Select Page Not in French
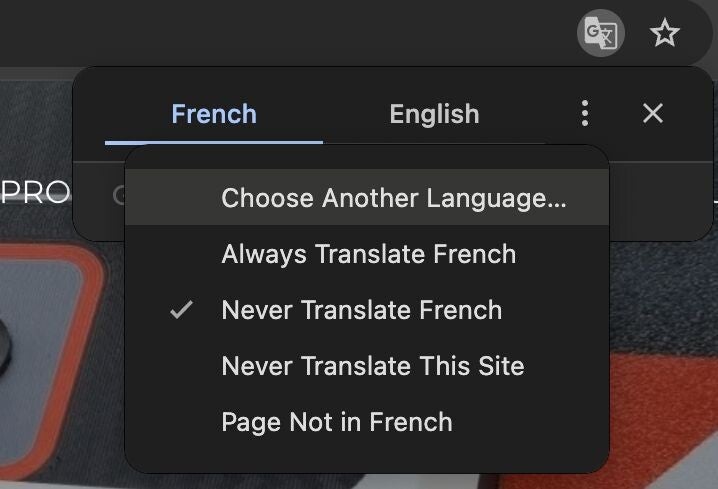This screenshot has width=718, height=489. [336, 422]
